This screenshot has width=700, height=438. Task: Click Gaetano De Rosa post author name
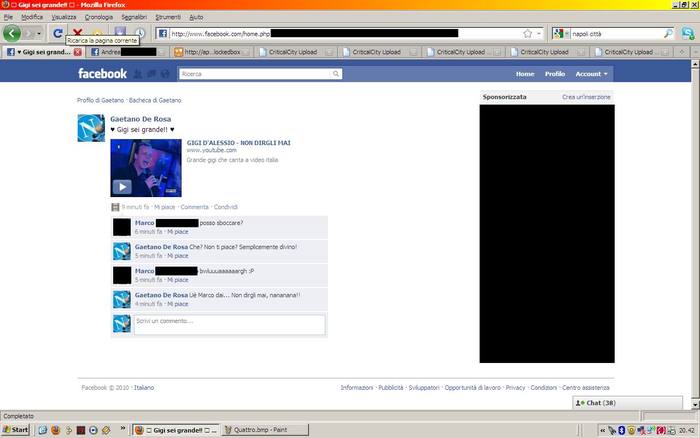(x=141, y=119)
